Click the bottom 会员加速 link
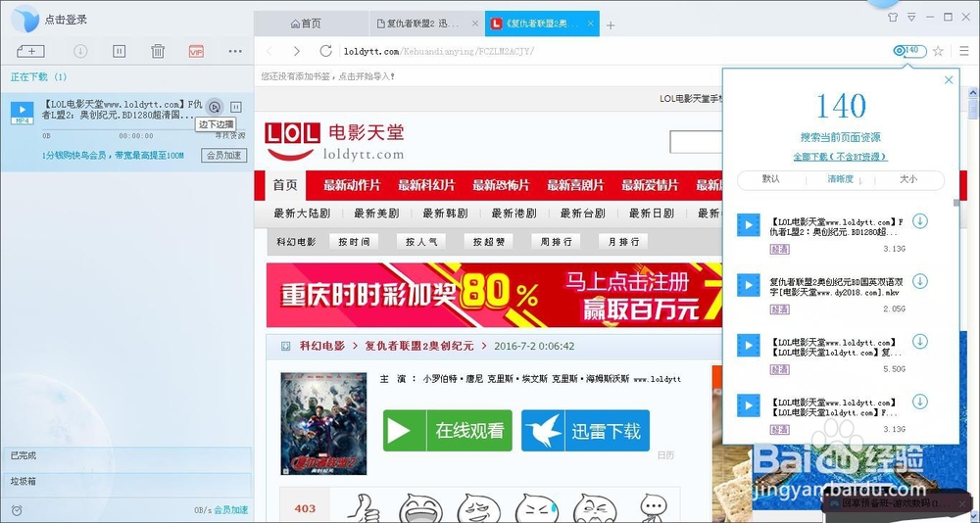Viewport: 980px width, 523px height. coord(230,510)
